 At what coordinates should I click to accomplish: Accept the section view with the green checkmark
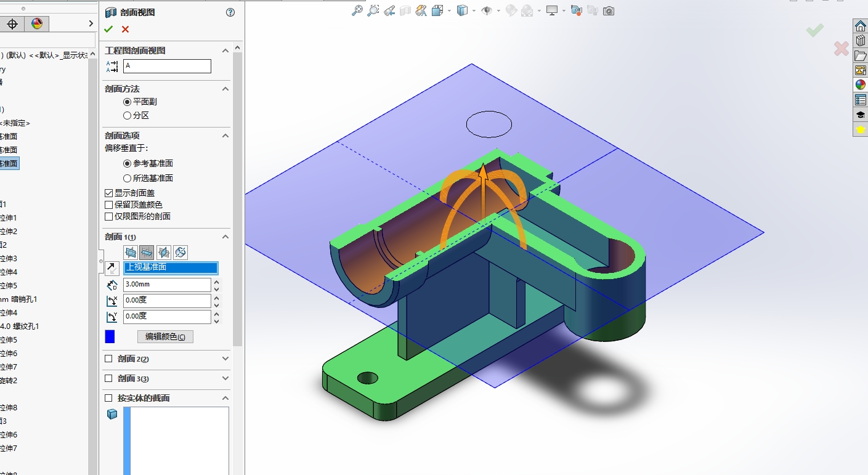tap(109, 29)
